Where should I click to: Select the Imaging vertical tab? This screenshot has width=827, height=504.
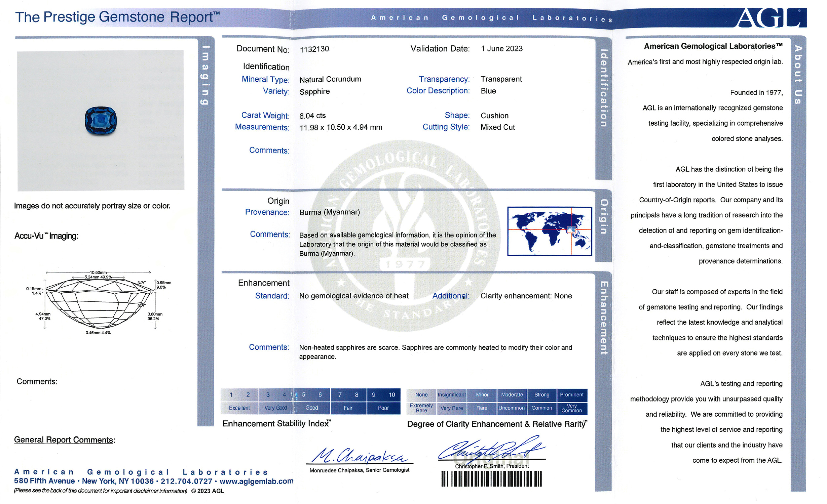pyautogui.click(x=205, y=76)
